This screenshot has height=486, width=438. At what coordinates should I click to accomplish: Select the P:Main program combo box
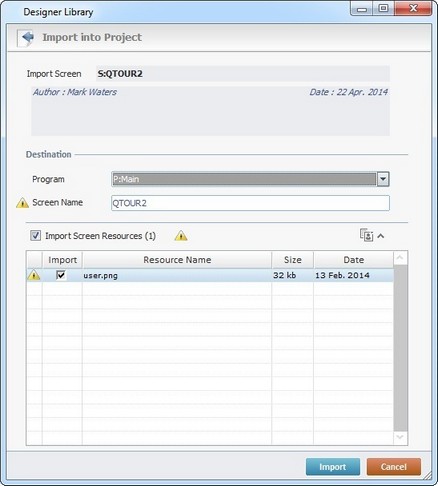pyautogui.click(x=250, y=179)
